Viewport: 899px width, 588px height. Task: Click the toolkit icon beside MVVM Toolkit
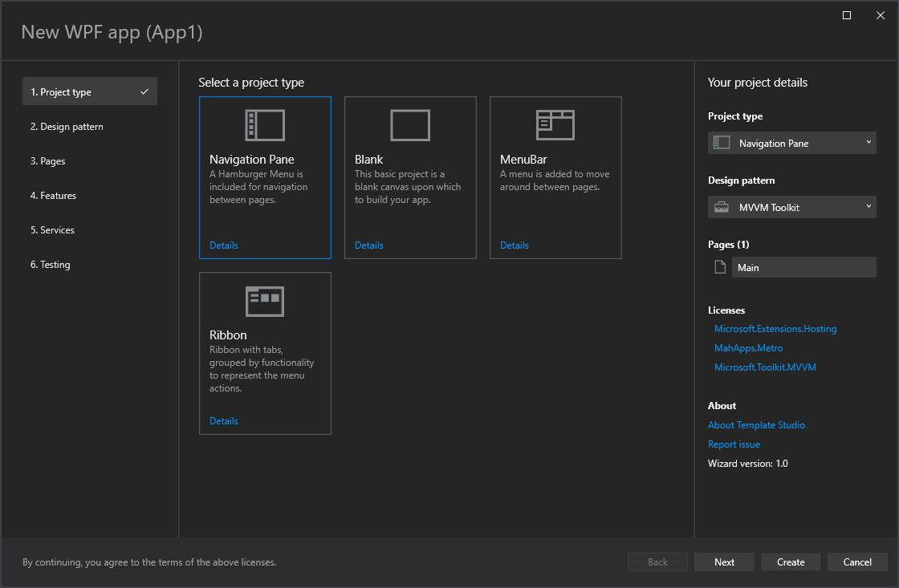[722, 206]
